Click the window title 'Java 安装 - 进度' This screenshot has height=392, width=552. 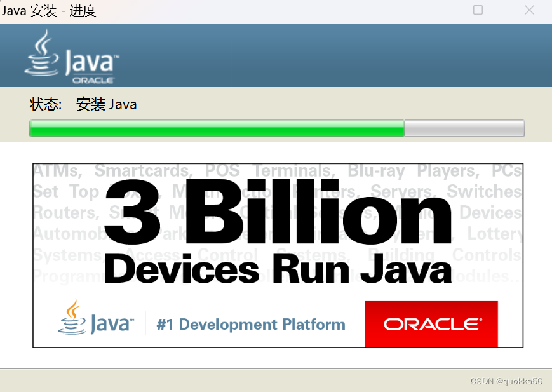(x=48, y=11)
